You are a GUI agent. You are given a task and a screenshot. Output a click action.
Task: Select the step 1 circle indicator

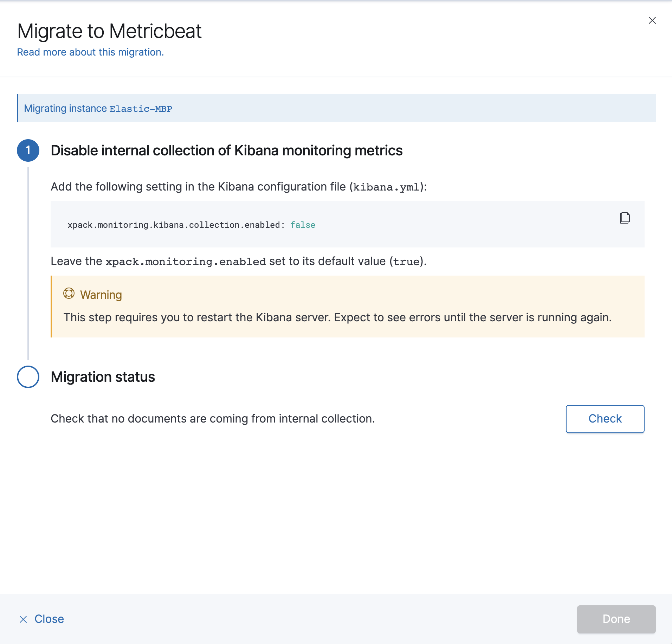coord(28,150)
